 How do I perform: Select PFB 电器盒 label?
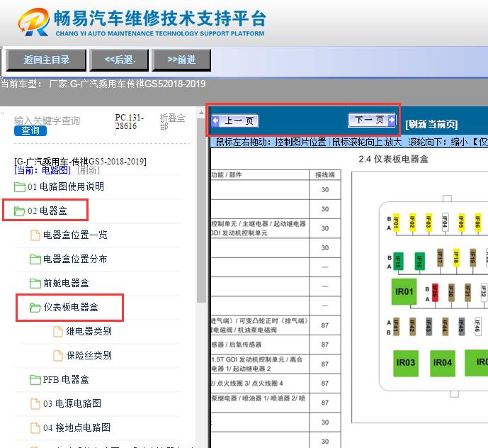(x=66, y=379)
